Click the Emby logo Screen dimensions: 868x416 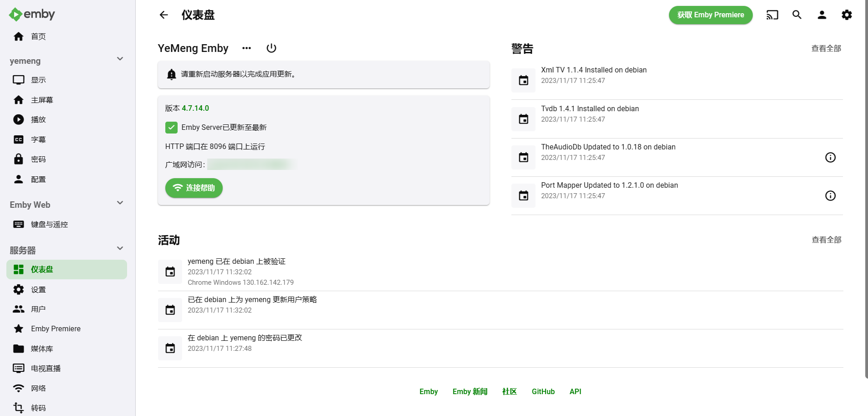(32, 15)
